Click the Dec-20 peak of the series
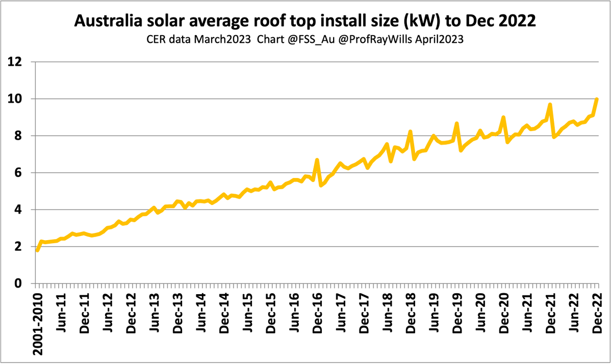Viewport: 612px width, 364px height. coord(502,117)
